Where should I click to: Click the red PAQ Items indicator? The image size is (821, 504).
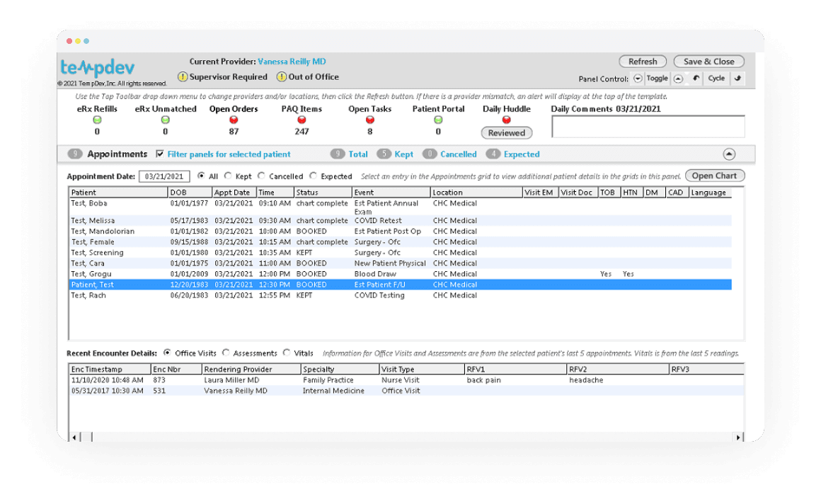302,120
